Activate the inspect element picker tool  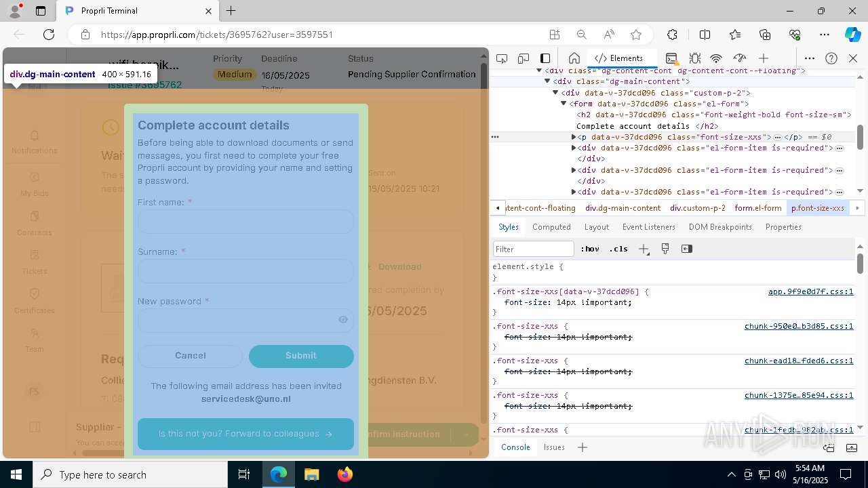[x=501, y=58]
